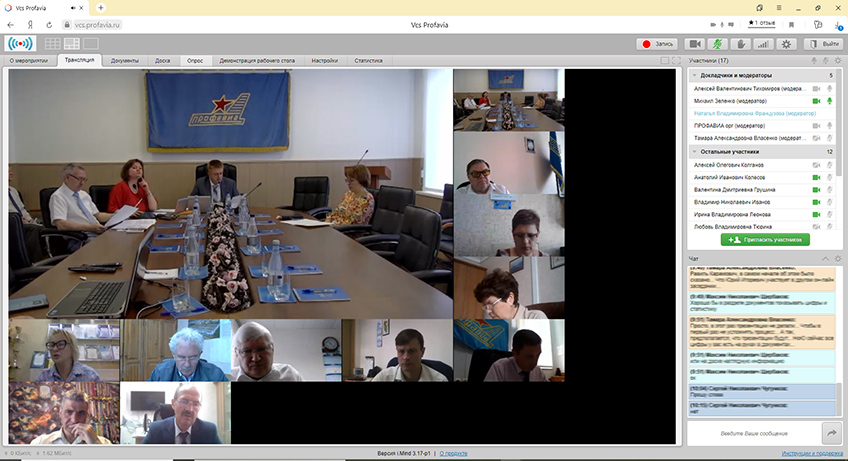Toggle the camera button in top toolbar
The image size is (848, 461).
pyautogui.click(x=695, y=44)
